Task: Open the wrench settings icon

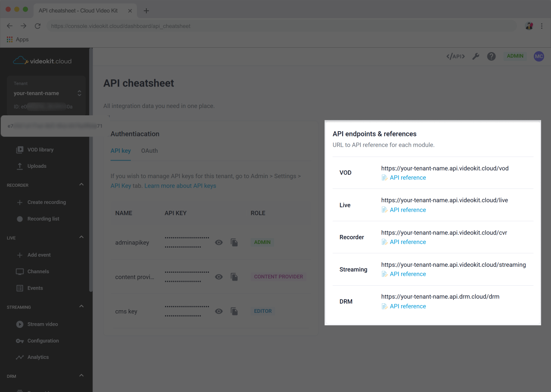Action: click(476, 56)
